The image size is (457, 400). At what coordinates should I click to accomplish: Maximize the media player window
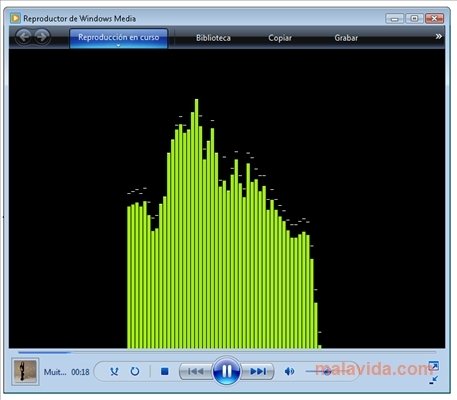(x=414, y=18)
